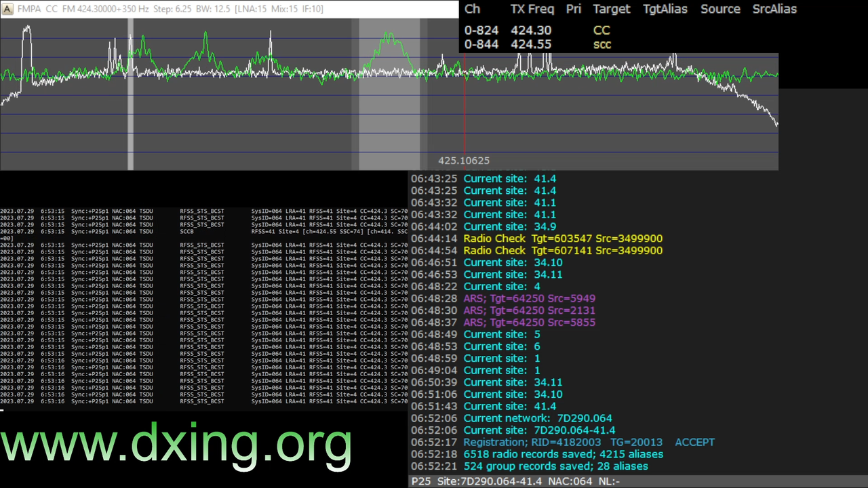The image size is (868, 488).
Task: Click the SrcAlias column header
Action: [x=774, y=9]
